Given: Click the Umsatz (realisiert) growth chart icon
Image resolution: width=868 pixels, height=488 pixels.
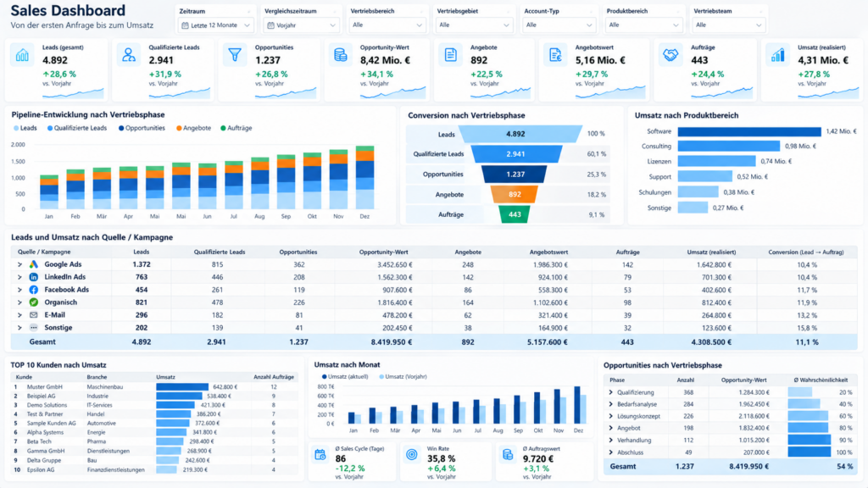Looking at the screenshot, I should click(x=778, y=55).
